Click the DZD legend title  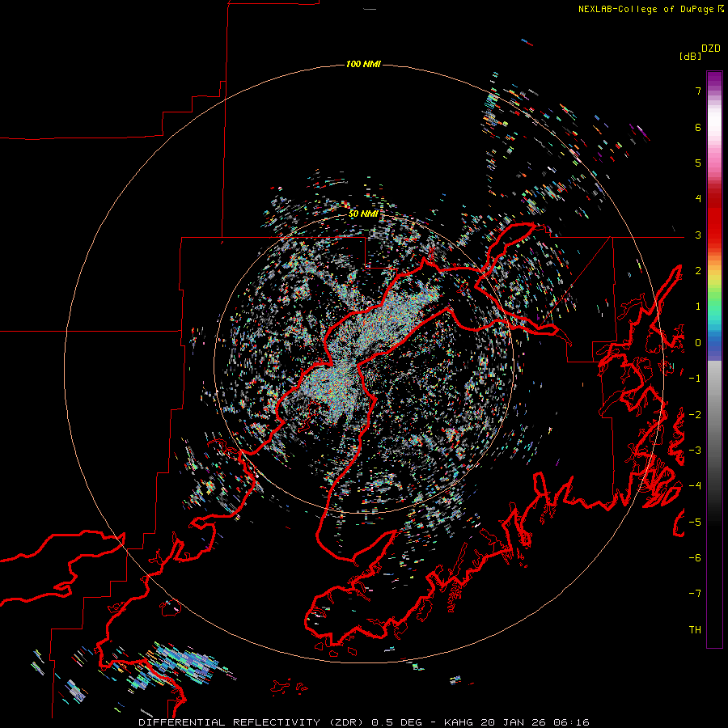coord(711,49)
